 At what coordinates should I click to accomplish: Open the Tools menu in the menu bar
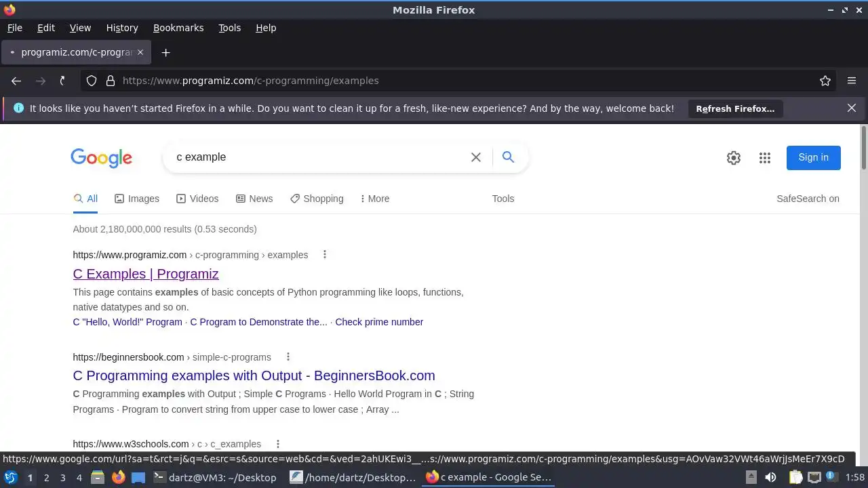tap(229, 28)
